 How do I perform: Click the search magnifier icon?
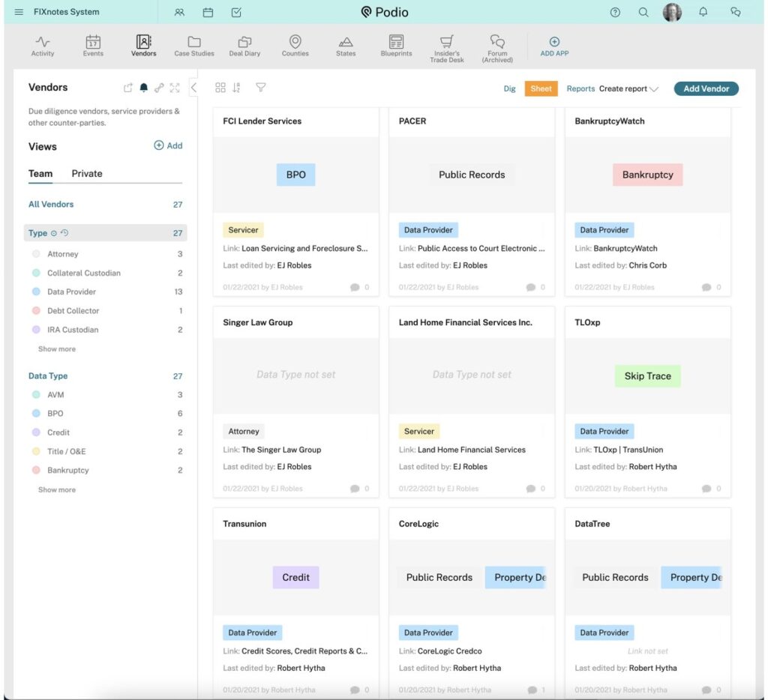(643, 12)
